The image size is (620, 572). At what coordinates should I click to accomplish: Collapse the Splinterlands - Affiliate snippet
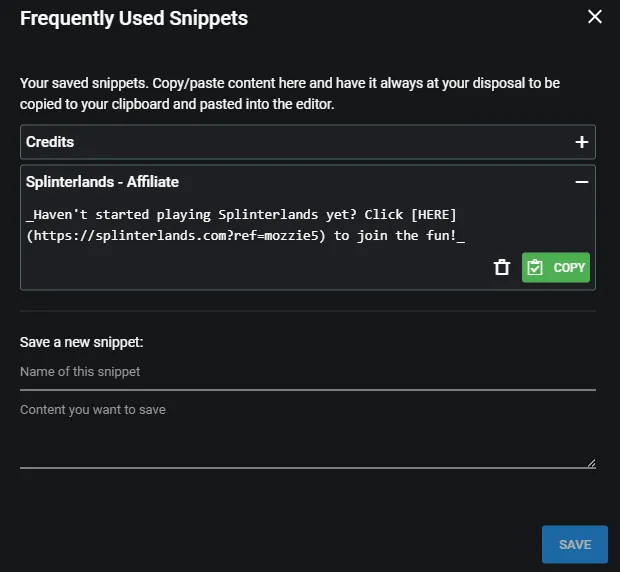(x=581, y=182)
